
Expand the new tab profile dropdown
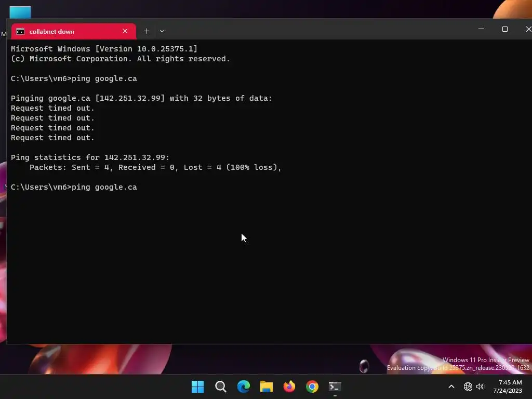[x=162, y=31]
